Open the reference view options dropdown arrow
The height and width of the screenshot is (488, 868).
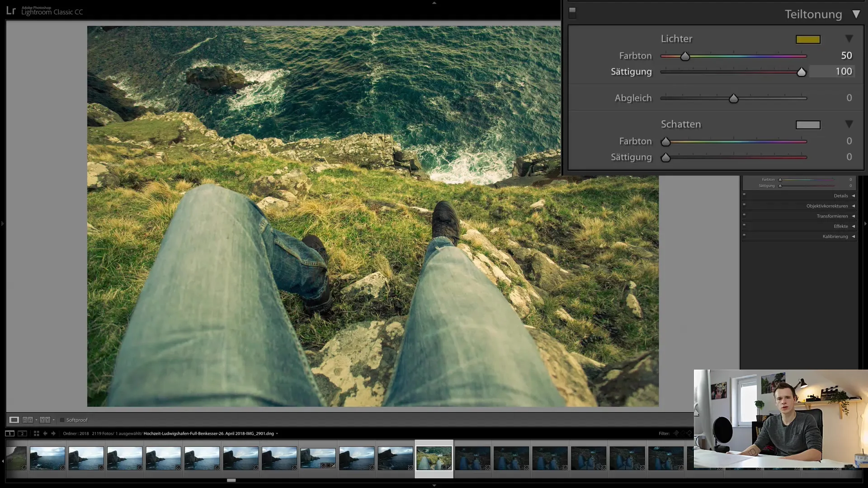[36, 420]
